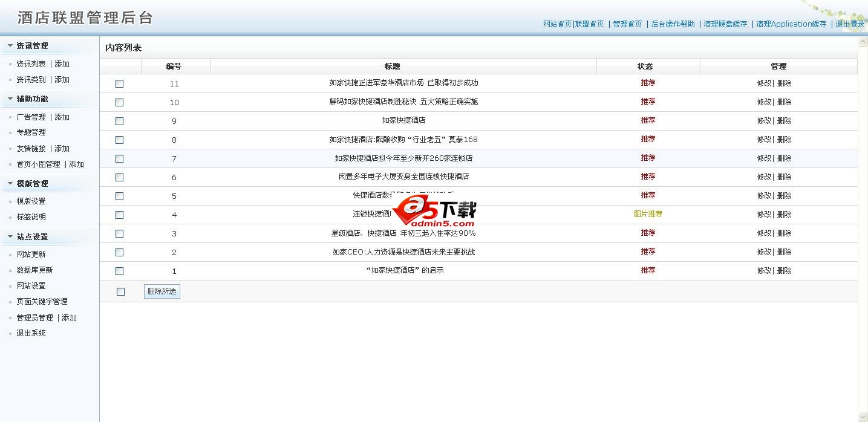The height and width of the screenshot is (422, 868).
Task: Open 友情链接 sidebar link
Action: coord(31,149)
